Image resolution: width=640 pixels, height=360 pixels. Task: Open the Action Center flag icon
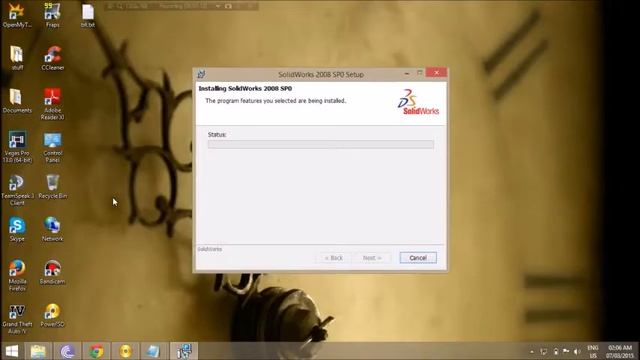(566, 351)
